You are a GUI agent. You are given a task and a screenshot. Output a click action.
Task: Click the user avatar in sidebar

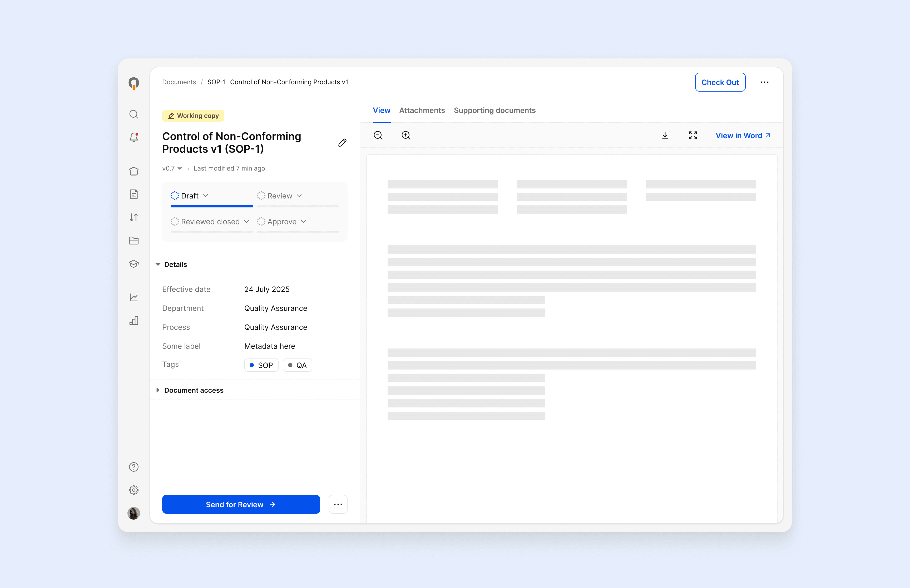(134, 513)
